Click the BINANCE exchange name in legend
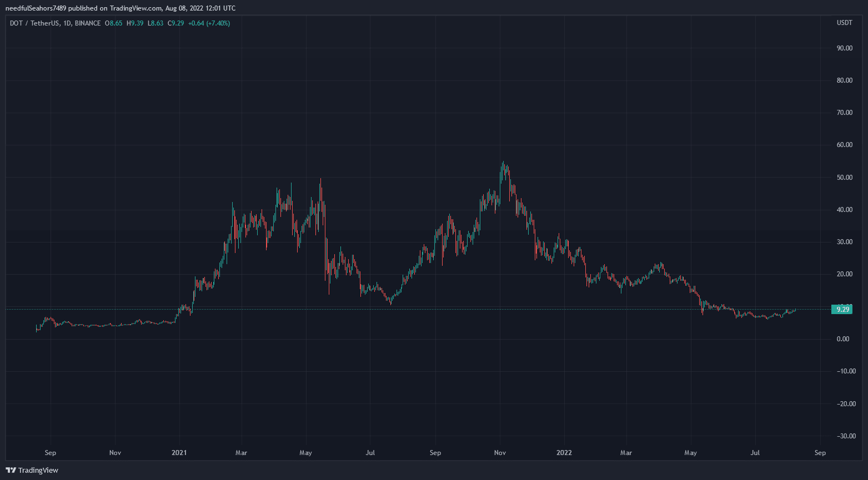Screen dimensions: 868x480 [88, 23]
